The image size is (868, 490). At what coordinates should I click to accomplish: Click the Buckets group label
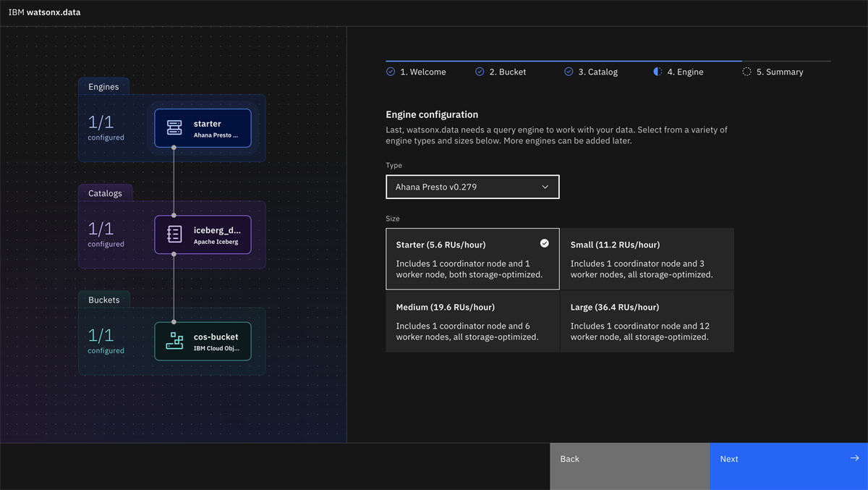point(104,300)
